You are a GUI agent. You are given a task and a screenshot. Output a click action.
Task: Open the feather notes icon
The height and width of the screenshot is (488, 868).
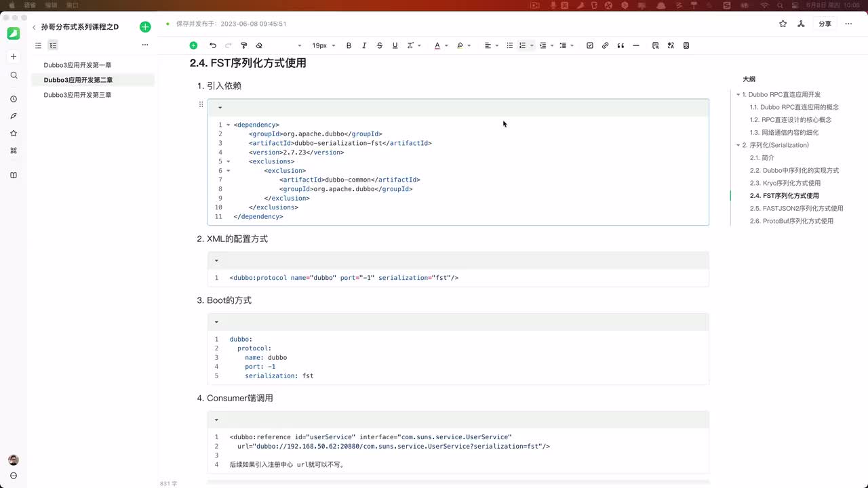[14, 116]
